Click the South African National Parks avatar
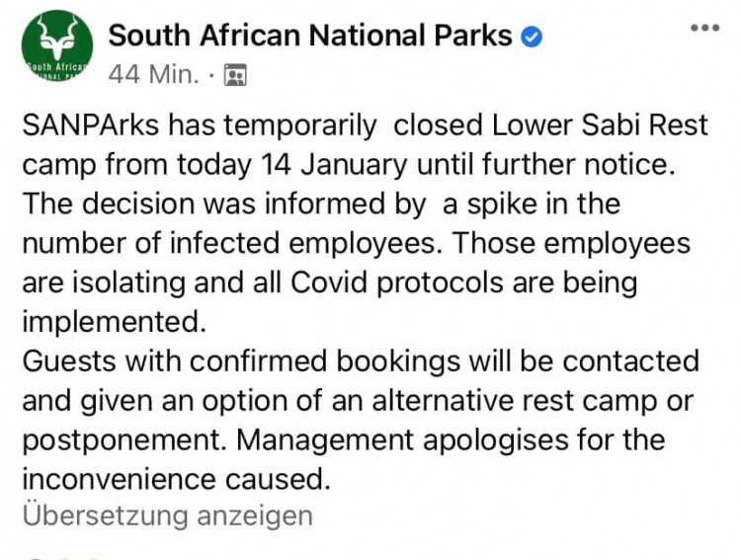 pos(57,45)
